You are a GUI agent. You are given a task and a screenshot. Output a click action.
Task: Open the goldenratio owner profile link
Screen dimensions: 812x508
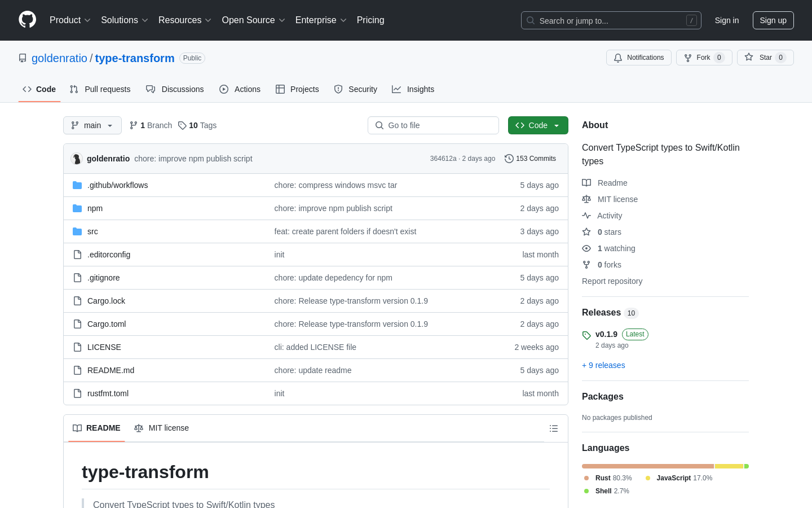coord(59,58)
